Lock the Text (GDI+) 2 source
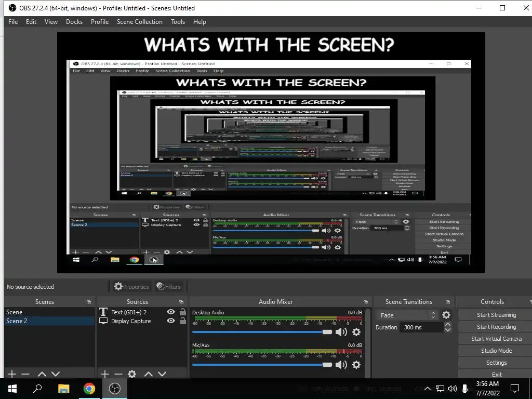 [182, 312]
